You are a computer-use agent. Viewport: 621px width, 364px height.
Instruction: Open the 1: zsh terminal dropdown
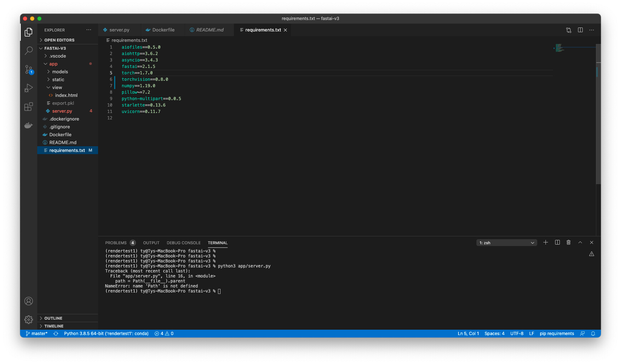(x=506, y=243)
